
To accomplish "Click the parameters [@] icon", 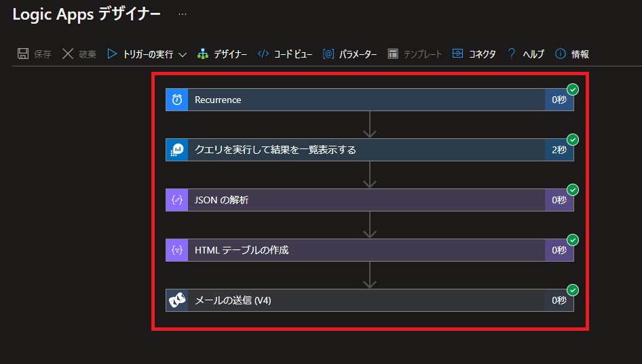I will (328, 54).
